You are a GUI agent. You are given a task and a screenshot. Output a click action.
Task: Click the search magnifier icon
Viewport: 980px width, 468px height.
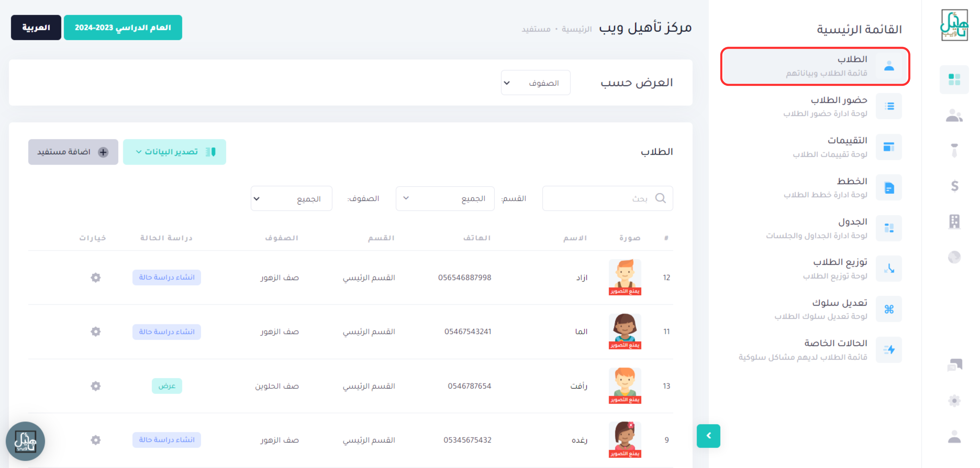coord(660,198)
